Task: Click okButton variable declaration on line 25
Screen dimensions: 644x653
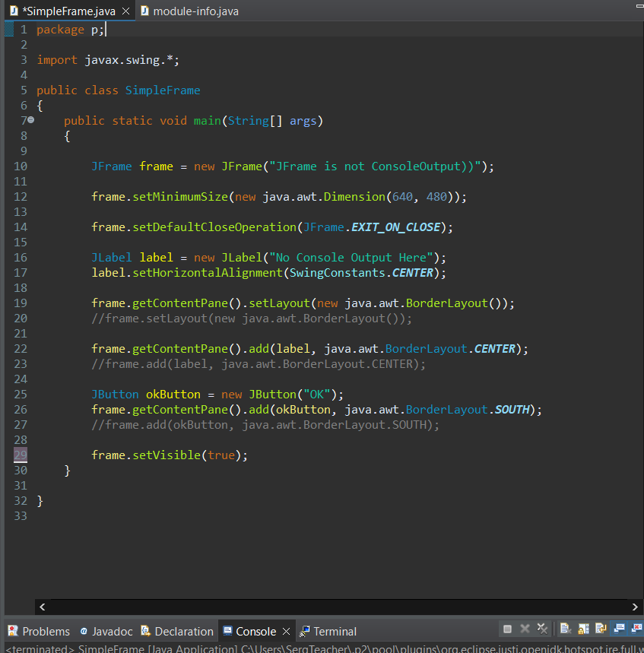Action: click(x=173, y=395)
